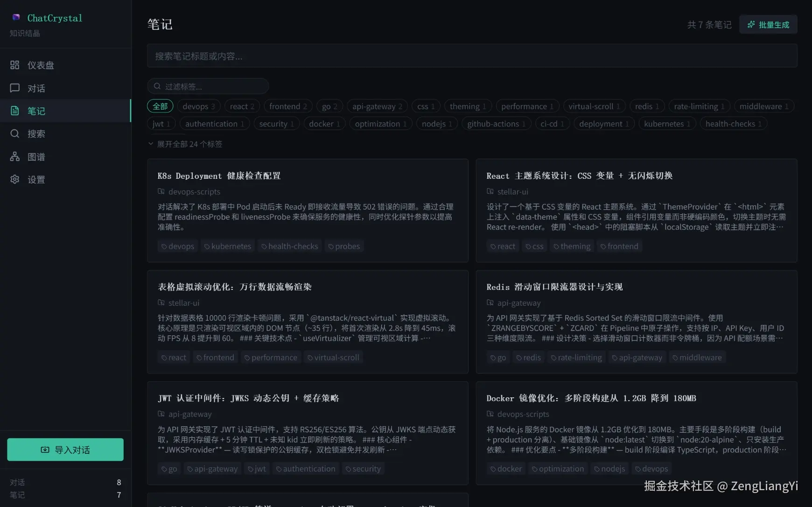Open the 搜索 search icon
The image size is (812, 507).
(14, 134)
